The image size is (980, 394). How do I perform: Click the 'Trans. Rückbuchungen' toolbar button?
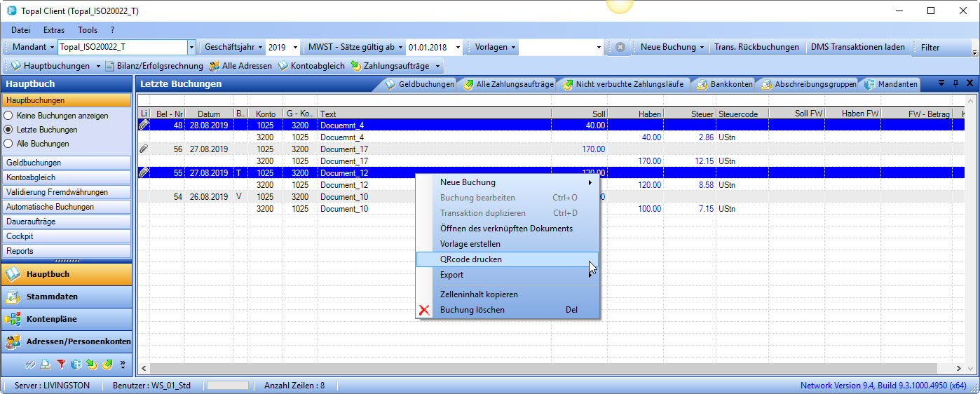click(756, 47)
